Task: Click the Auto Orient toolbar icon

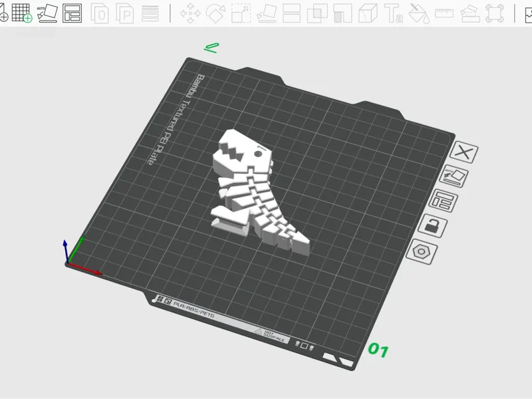Action: click(x=47, y=13)
